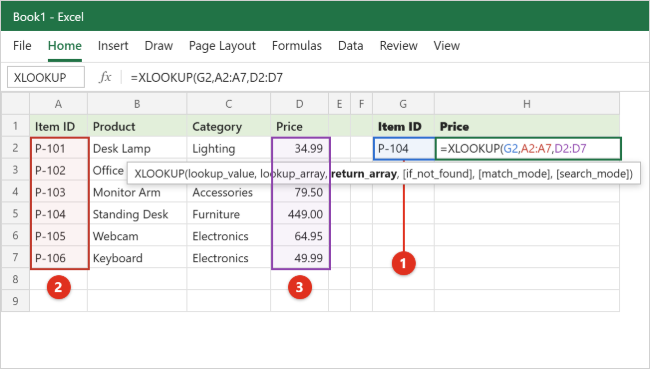This screenshot has height=369, width=650.
Task: Click lookup cell G2 with P-104
Action: [404, 148]
